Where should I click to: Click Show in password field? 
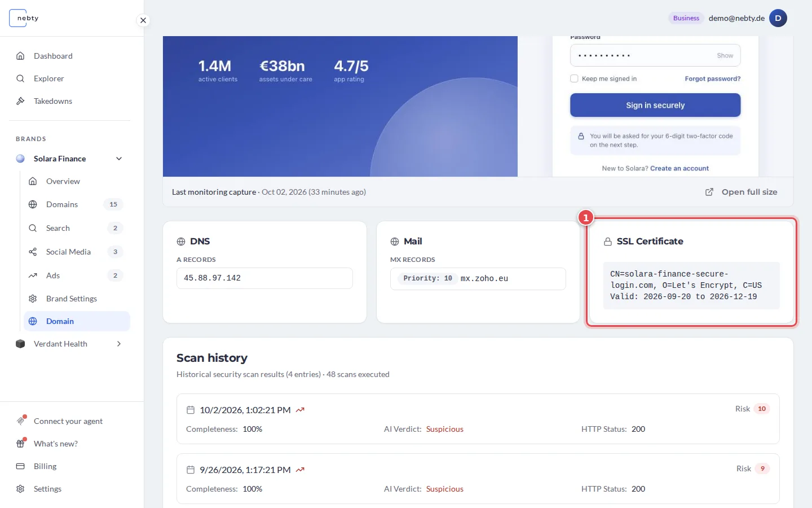[725, 55]
